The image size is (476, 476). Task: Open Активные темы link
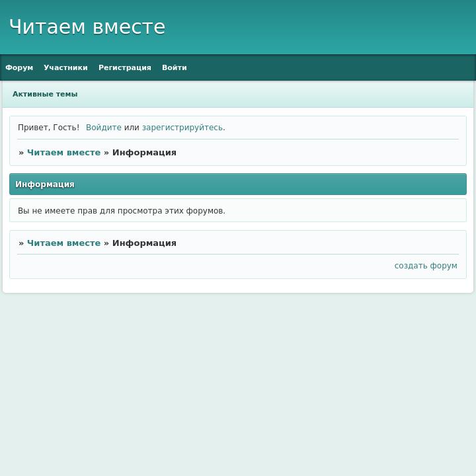[45, 94]
